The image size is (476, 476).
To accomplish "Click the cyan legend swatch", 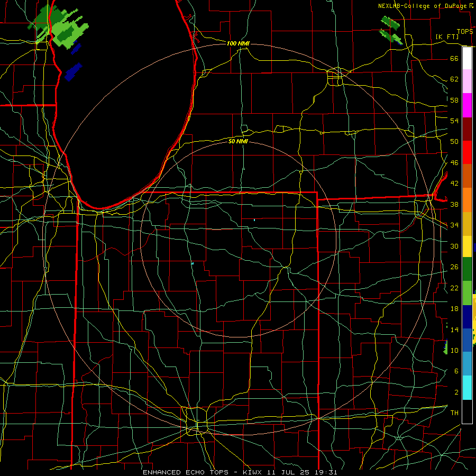I will [x=467, y=388].
